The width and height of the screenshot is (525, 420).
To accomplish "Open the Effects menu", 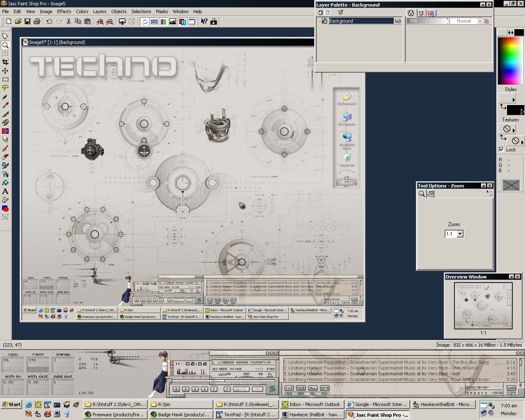I will [64, 11].
